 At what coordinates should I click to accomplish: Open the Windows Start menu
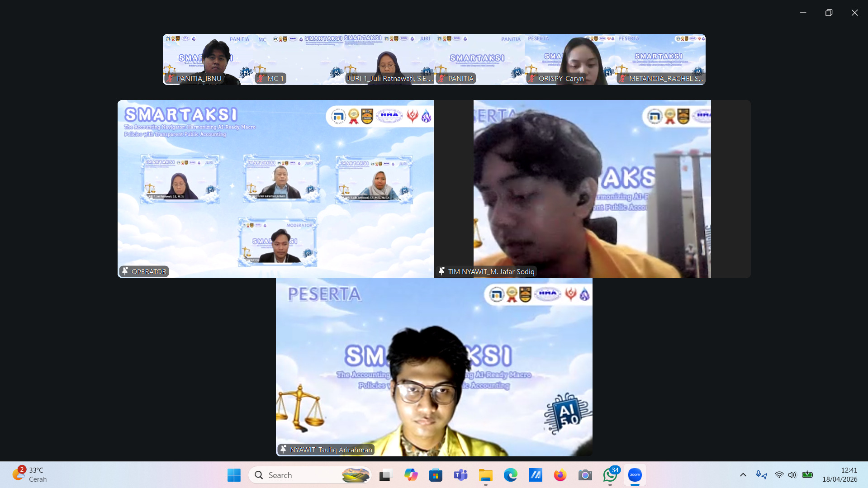(234, 475)
